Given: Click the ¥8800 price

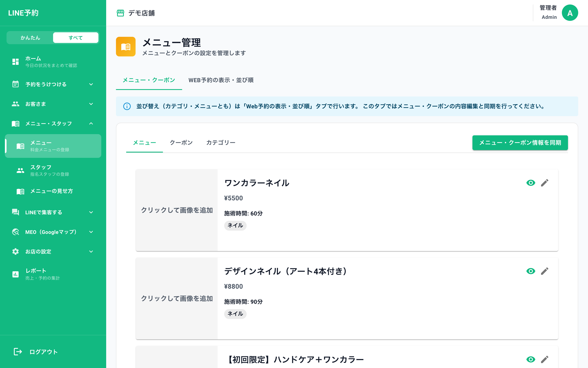Looking at the screenshot, I should pyautogui.click(x=233, y=286).
